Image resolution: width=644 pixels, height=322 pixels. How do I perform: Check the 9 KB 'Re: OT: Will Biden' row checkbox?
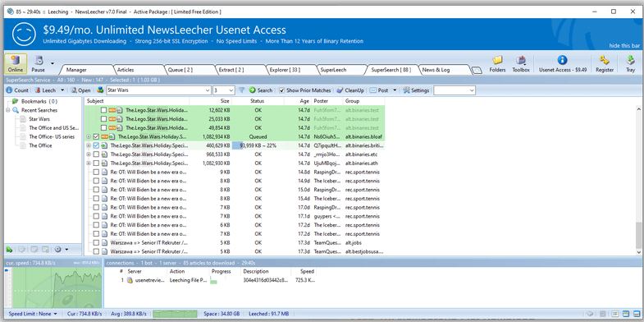pyautogui.click(x=96, y=172)
